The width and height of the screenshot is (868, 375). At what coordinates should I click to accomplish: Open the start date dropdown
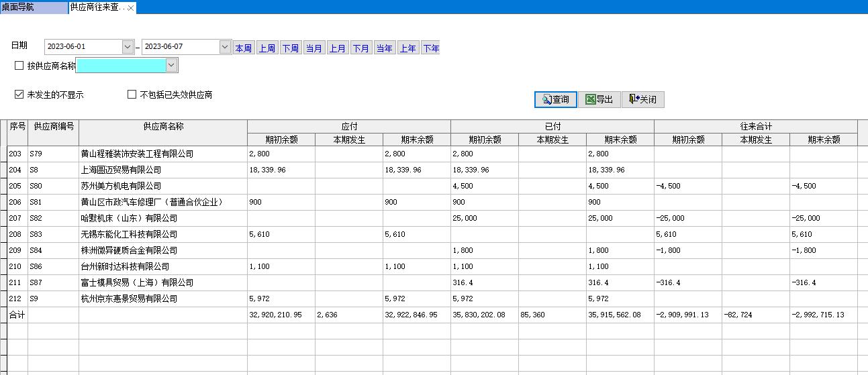(x=128, y=47)
